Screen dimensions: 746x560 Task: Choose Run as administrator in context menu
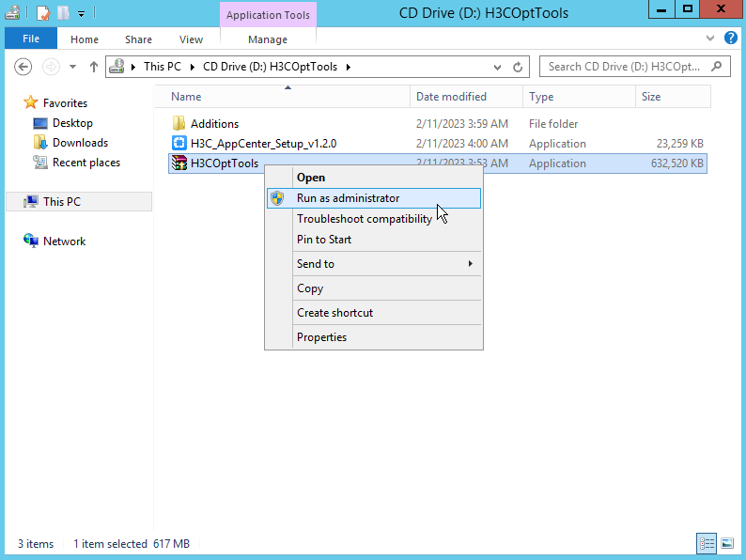point(374,198)
